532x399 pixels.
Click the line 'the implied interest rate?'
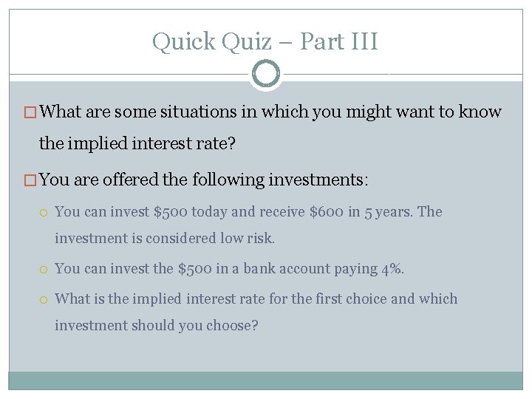tap(137, 144)
